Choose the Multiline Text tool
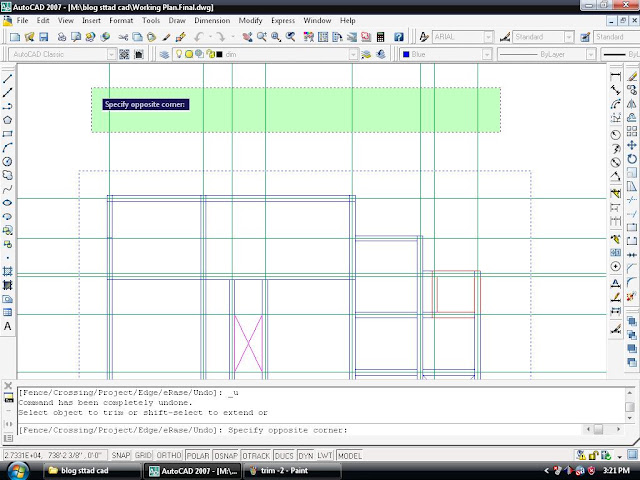The image size is (640, 480). click(x=7, y=327)
